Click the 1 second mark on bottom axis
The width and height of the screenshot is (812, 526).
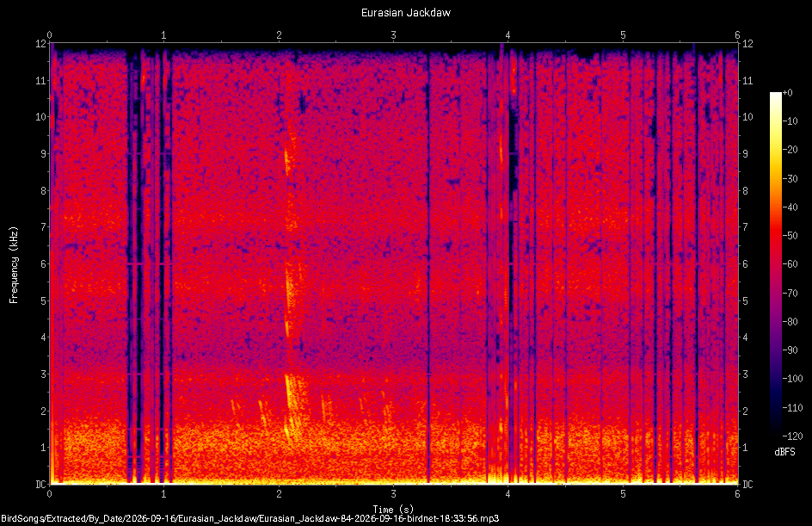(164, 494)
